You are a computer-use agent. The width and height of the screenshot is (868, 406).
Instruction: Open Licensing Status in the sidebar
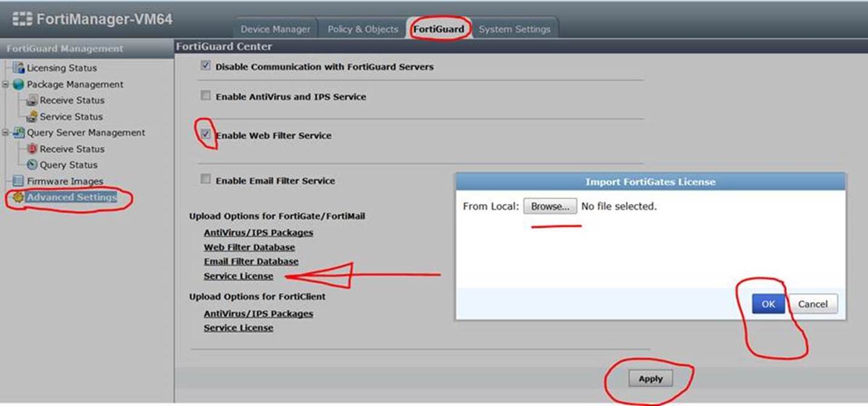pyautogui.click(x=62, y=68)
